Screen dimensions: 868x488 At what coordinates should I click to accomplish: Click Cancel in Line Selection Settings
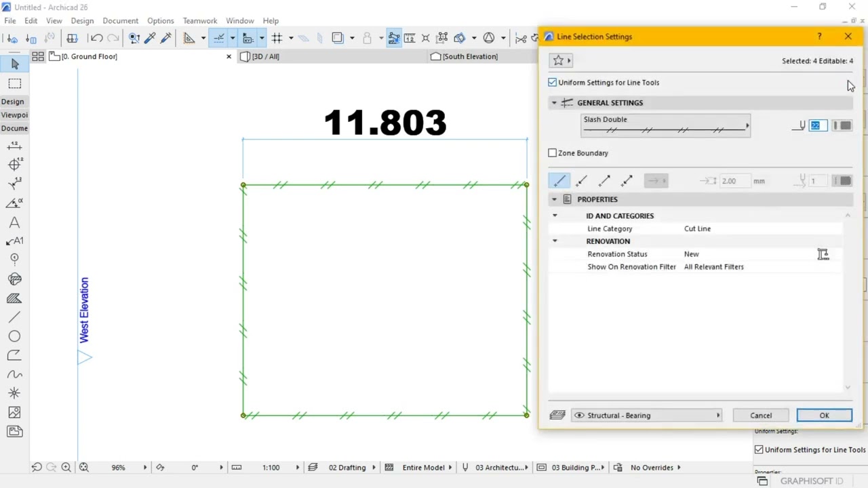pos(761,415)
